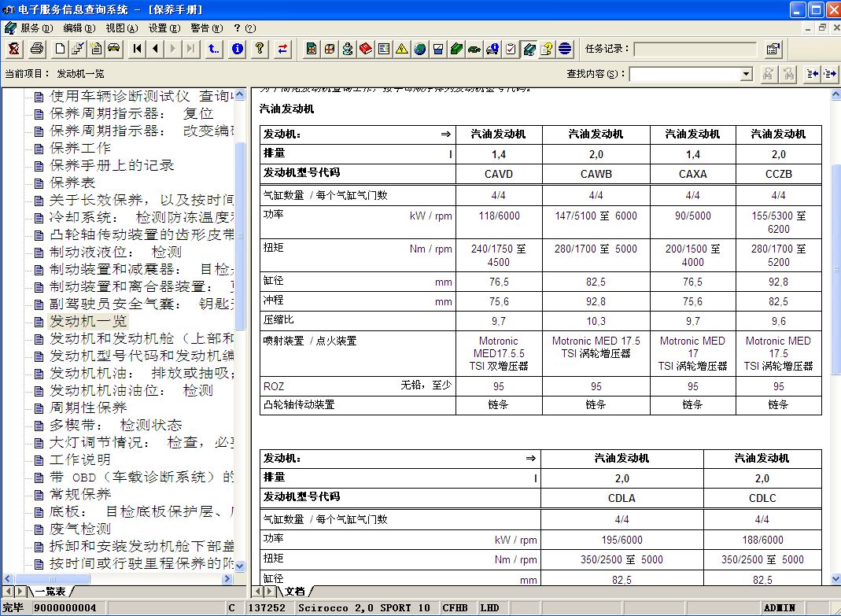Open the 查找内容 dropdown list
Viewport: 841px width, 616px height.
pos(747,74)
